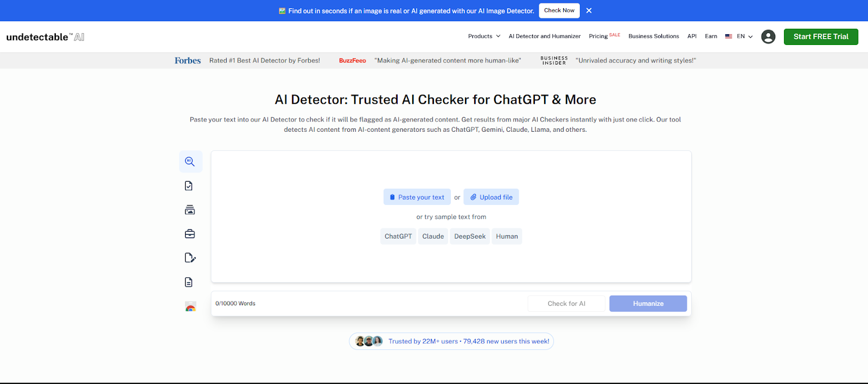Image resolution: width=868 pixels, height=384 pixels.
Task: Click the Business Insider logo
Action: 554,60
